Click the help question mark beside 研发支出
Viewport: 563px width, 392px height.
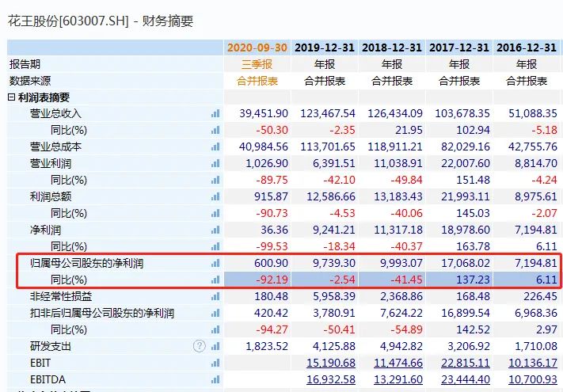[x=200, y=346]
